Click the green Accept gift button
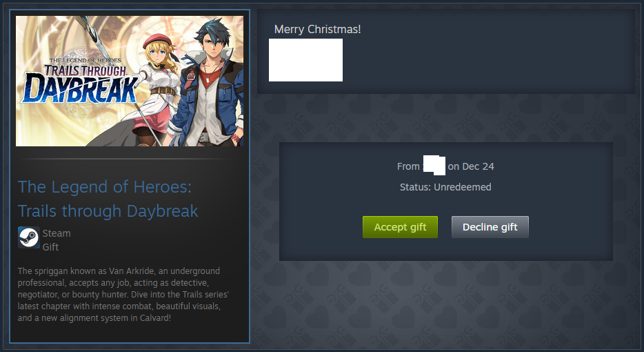The height and width of the screenshot is (352, 644). pos(400,227)
